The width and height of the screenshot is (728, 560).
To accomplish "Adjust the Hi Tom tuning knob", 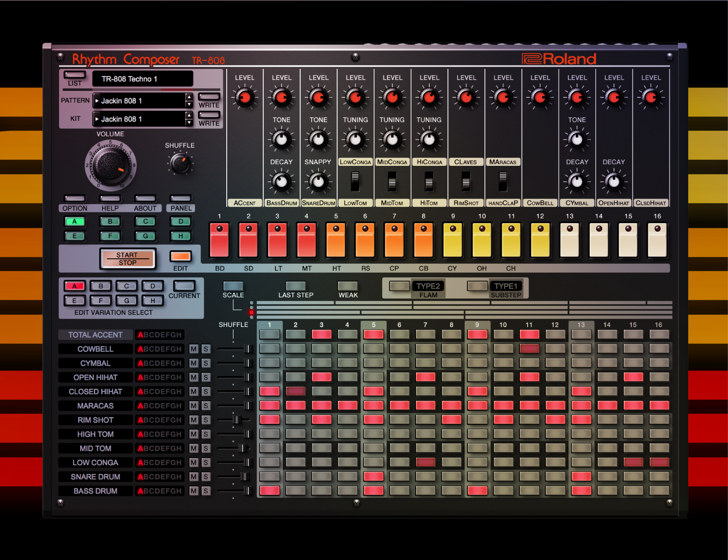I will pyautogui.click(x=429, y=140).
